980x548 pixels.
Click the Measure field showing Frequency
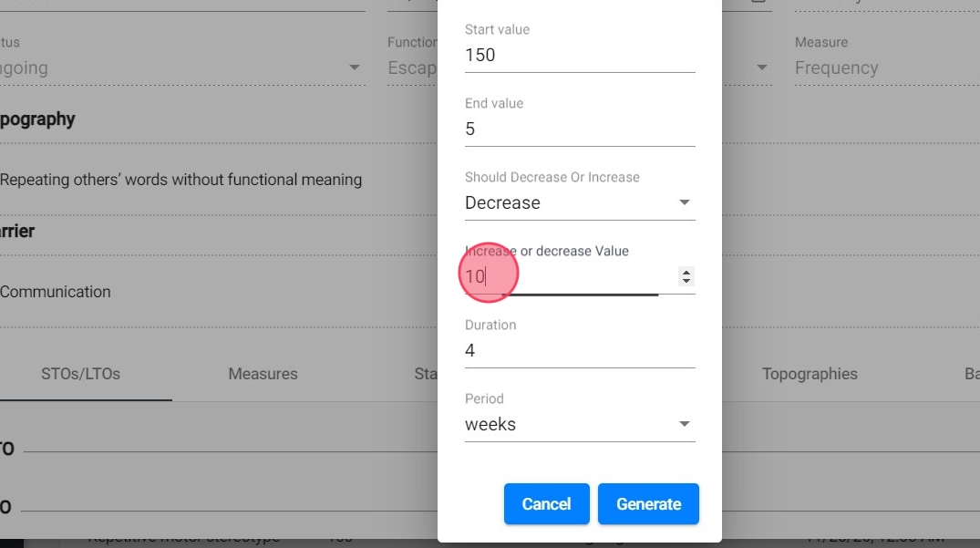click(875, 68)
